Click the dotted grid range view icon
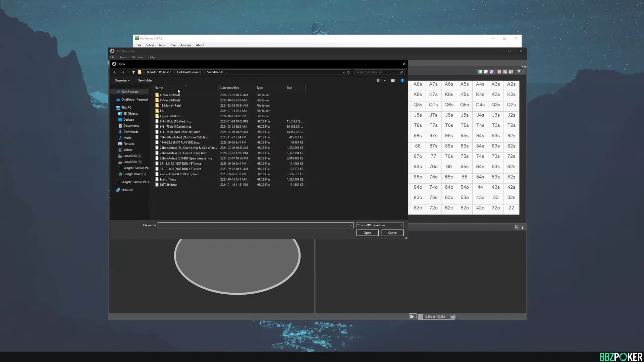Viewport: 644px width, 362px height. click(x=511, y=71)
